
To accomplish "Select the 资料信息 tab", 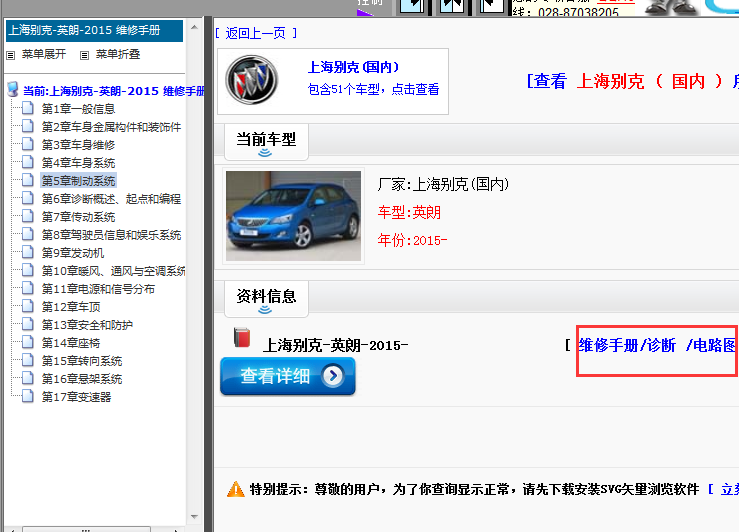I will point(266,299).
